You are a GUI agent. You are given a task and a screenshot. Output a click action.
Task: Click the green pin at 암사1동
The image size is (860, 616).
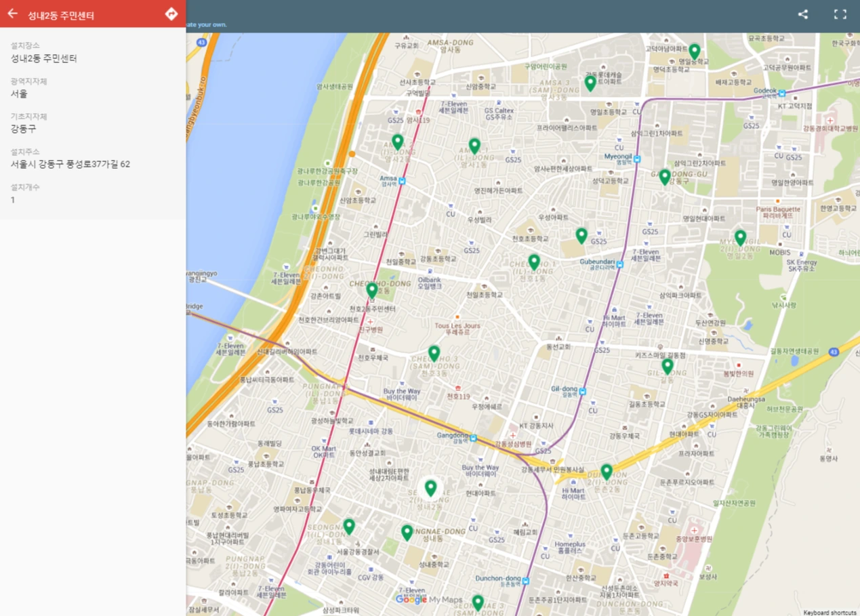pyautogui.click(x=474, y=146)
